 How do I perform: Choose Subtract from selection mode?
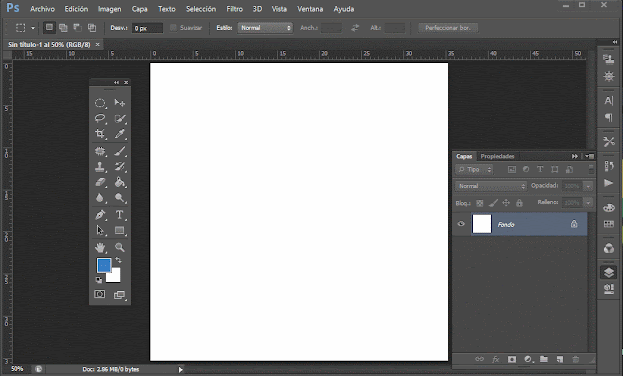point(77,27)
